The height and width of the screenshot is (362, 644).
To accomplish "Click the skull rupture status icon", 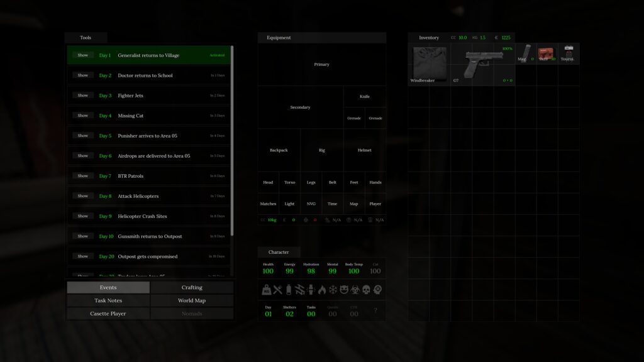I will [x=367, y=290].
